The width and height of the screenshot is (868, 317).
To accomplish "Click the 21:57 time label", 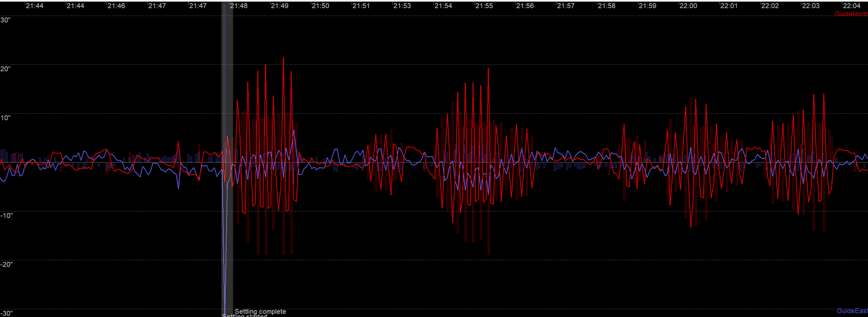I will (565, 6).
